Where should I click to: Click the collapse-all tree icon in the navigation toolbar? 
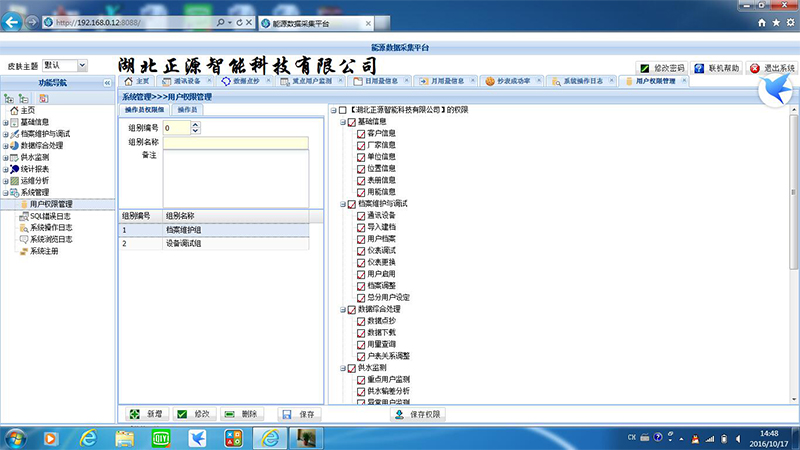coord(23,98)
